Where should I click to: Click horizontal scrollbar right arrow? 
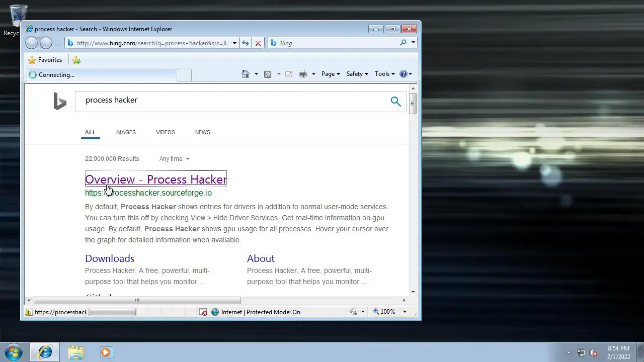[404, 300]
